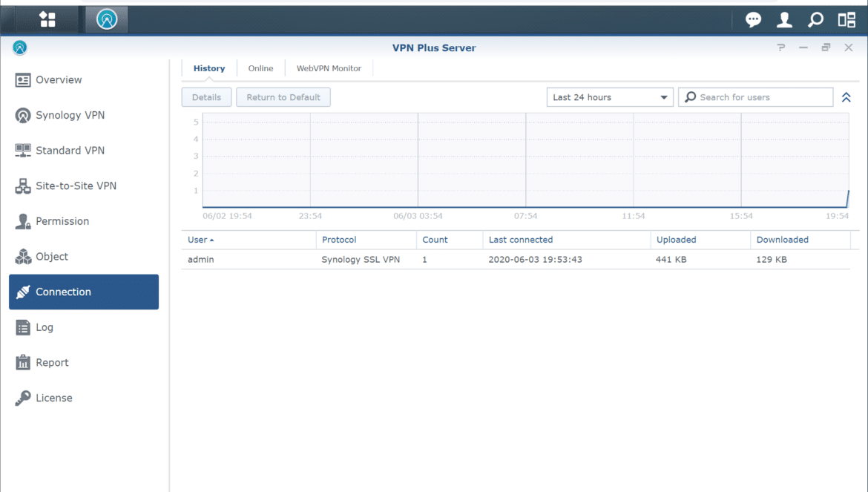868x492 pixels.
Task: Sort by the Downloaded column header
Action: 800,240
